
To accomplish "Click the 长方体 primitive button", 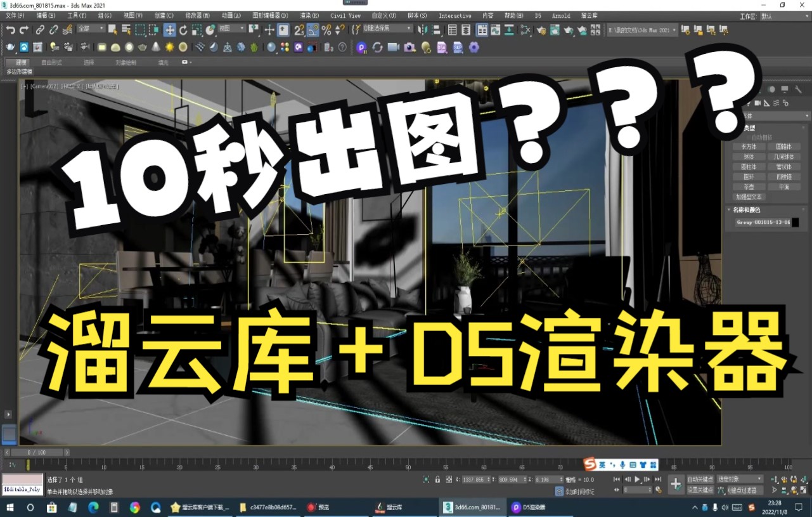I will click(x=749, y=146).
